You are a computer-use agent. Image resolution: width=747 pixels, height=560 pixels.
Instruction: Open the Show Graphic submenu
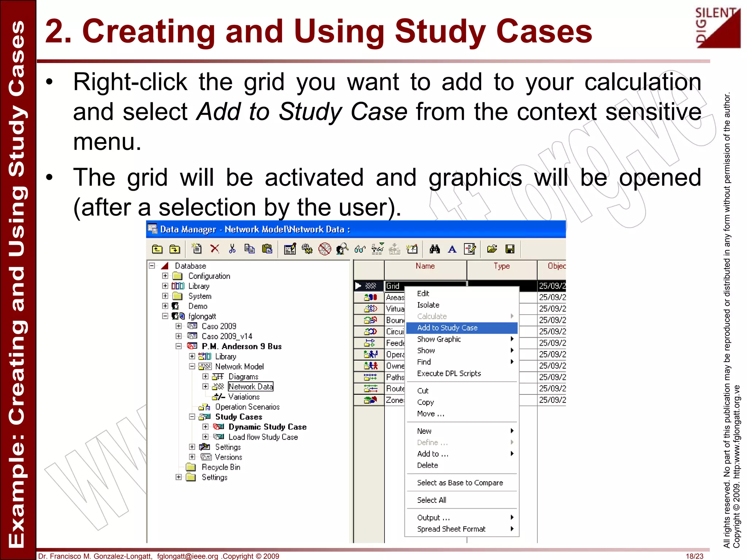[x=439, y=339]
